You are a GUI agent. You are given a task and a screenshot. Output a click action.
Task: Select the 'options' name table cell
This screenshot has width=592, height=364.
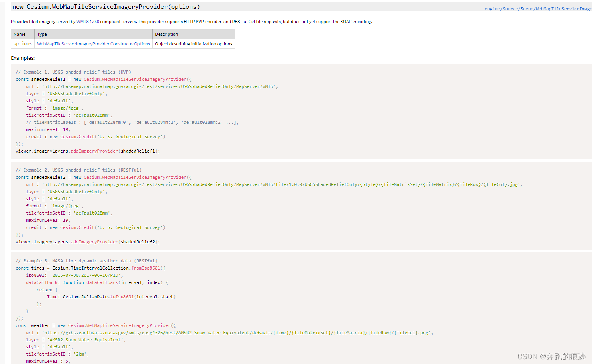point(23,44)
